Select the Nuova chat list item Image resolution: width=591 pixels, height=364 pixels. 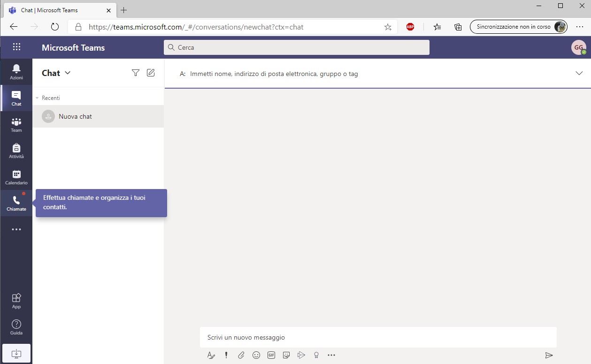98,116
